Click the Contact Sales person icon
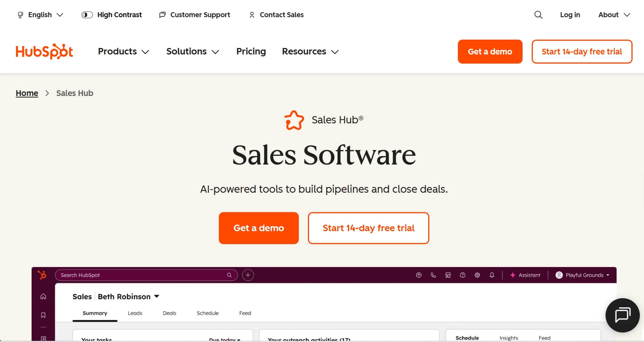Screen dimensions: 644x342 coord(252,15)
